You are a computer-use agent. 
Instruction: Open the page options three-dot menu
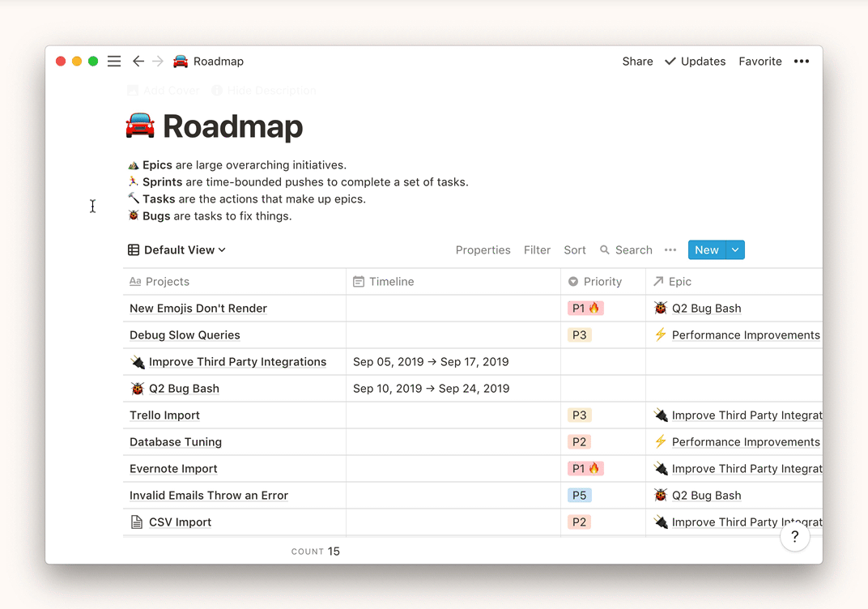(802, 62)
